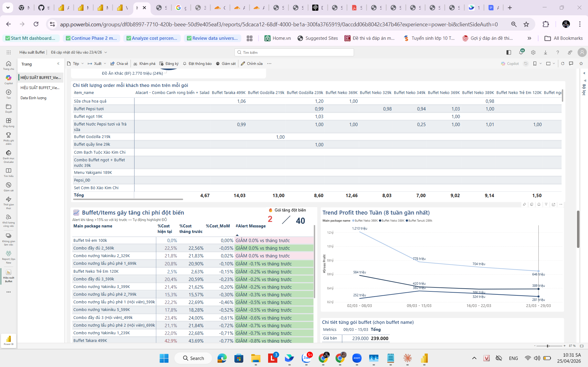Click the Chỉnh sửa edit button

(252, 64)
